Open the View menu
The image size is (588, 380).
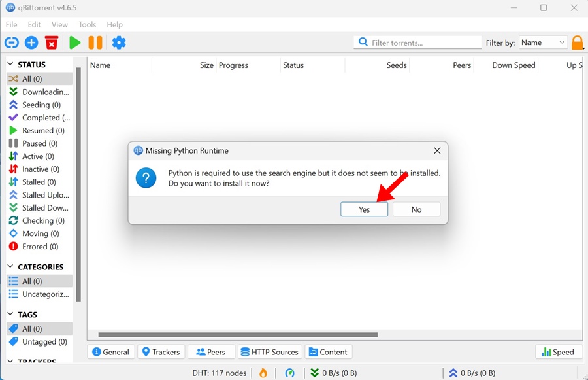(x=59, y=24)
